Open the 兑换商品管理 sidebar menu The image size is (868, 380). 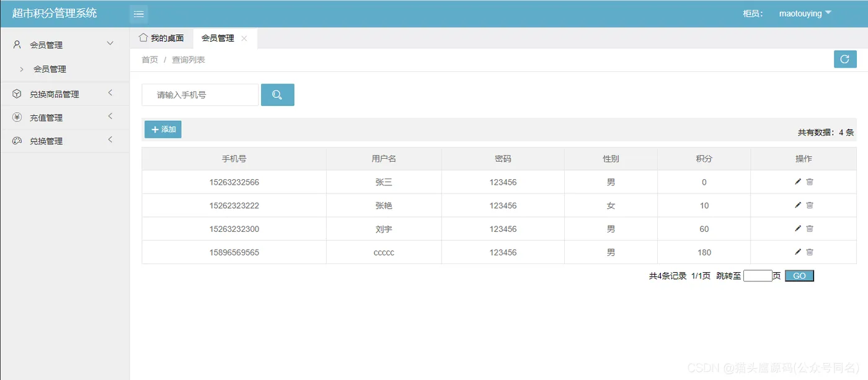[x=64, y=94]
